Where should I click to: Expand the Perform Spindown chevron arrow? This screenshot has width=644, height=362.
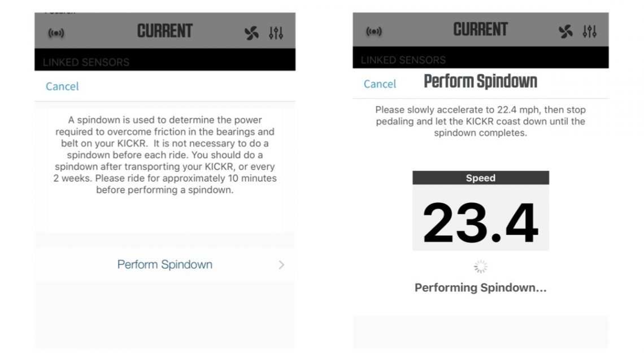pyautogui.click(x=282, y=264)
